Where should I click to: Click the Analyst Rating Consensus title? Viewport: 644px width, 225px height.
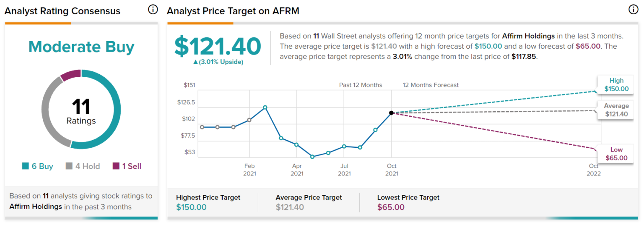pos(62,11)
